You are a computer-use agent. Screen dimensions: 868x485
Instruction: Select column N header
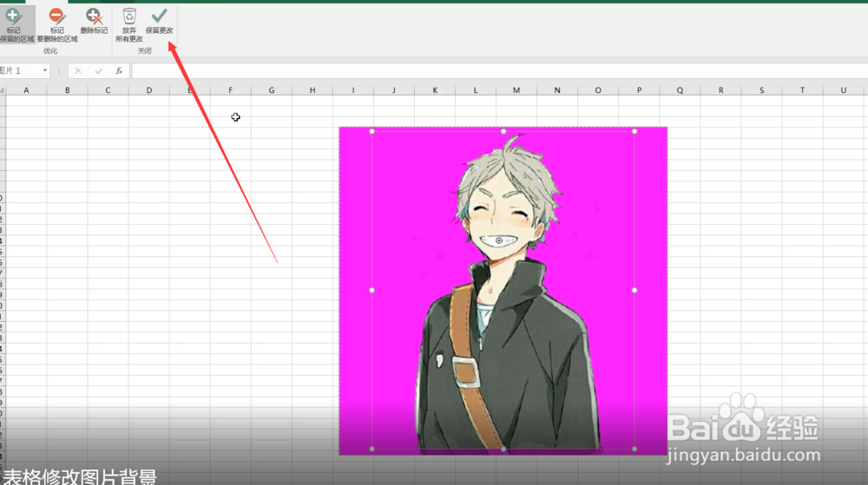tap(557, 90)
